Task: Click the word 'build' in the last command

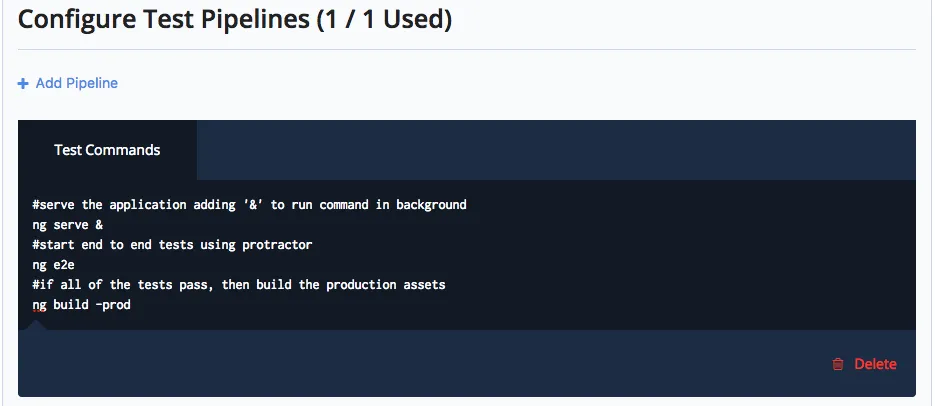Action: (x=71, y=305)
